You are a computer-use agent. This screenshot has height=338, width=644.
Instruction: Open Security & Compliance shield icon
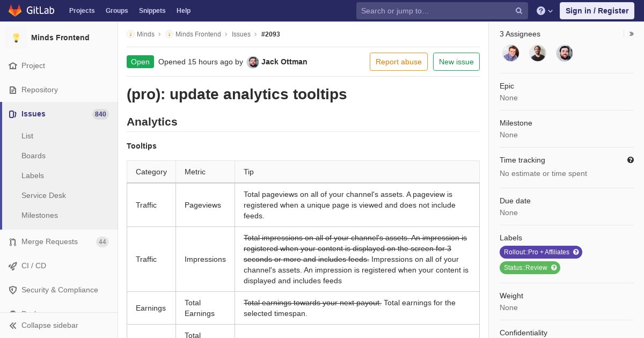[13, 290]
